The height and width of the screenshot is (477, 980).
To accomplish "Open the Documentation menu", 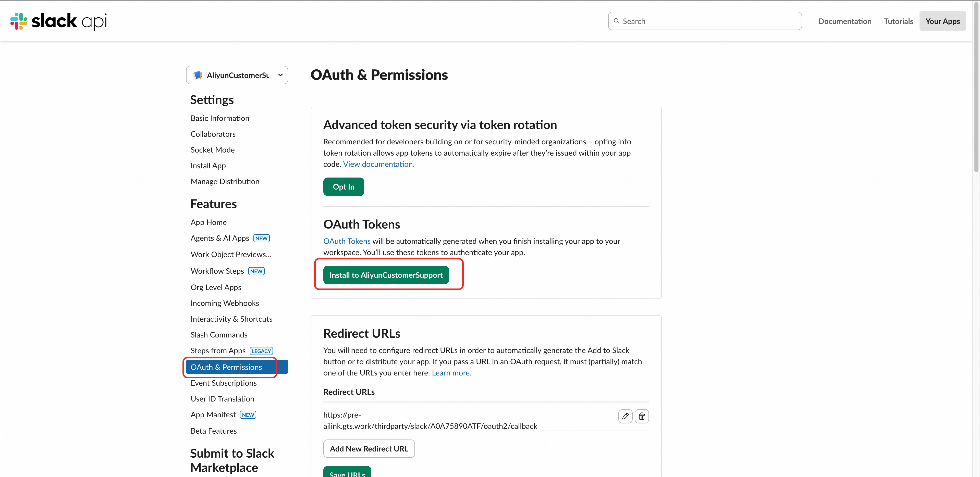I will [845, 21].
